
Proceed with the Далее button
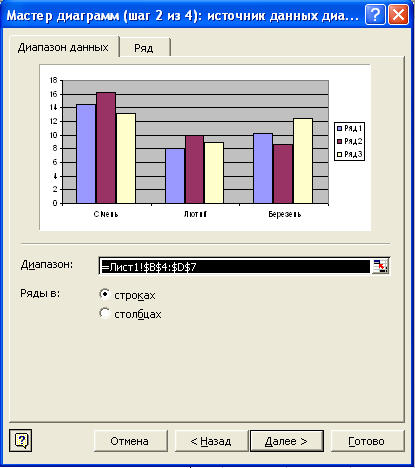[287, 441]
